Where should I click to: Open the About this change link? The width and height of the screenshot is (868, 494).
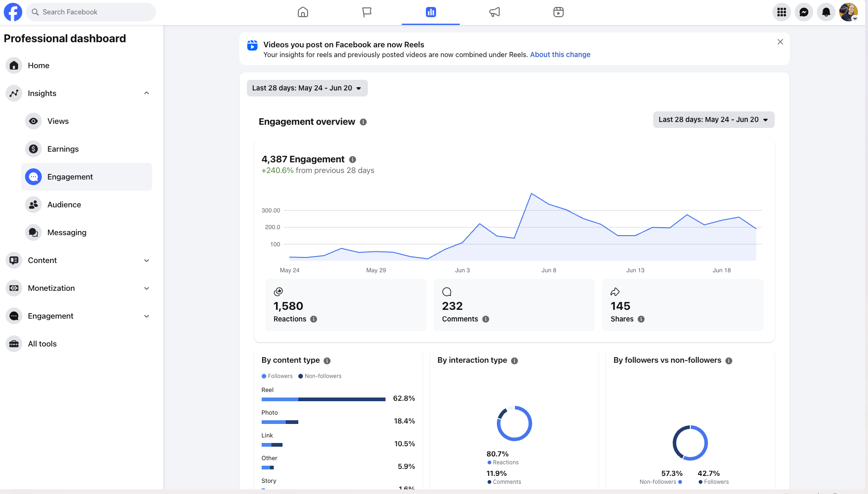[x=560, y=55]
